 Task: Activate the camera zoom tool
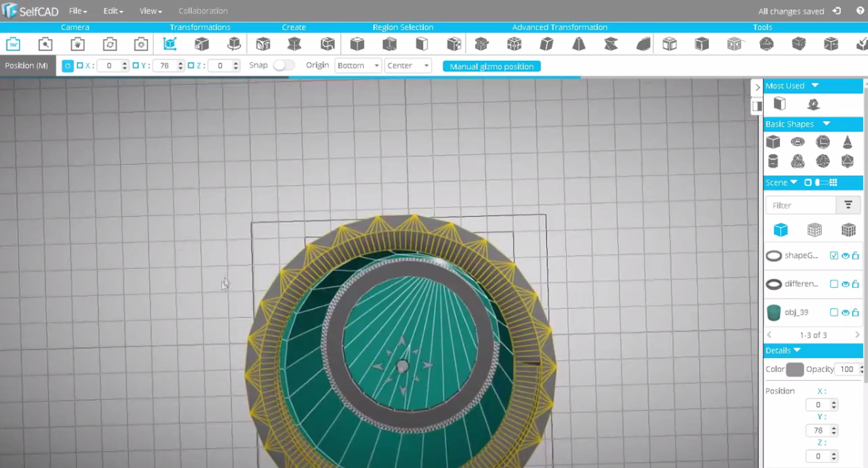pos(45,44)
